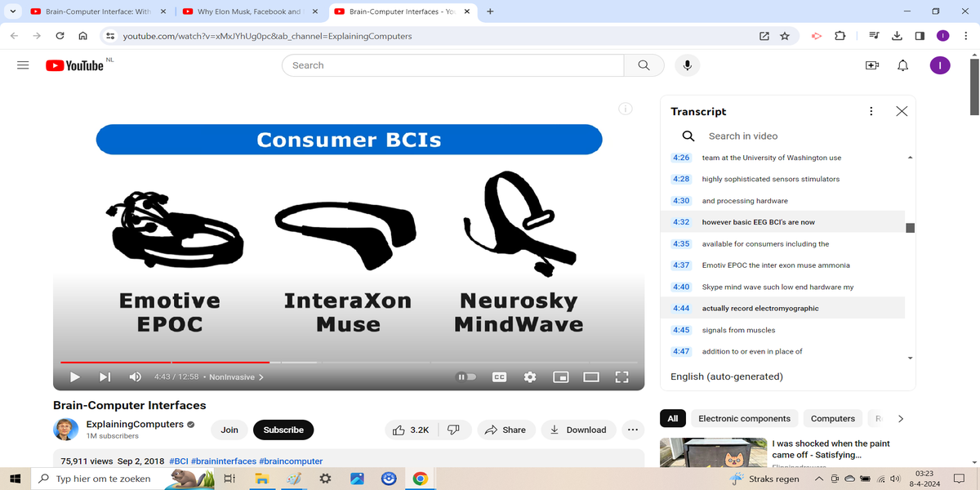Start voice search with the microphone
Screen dimensions: 980x490
pyautogui.click(x=688, y=65)
